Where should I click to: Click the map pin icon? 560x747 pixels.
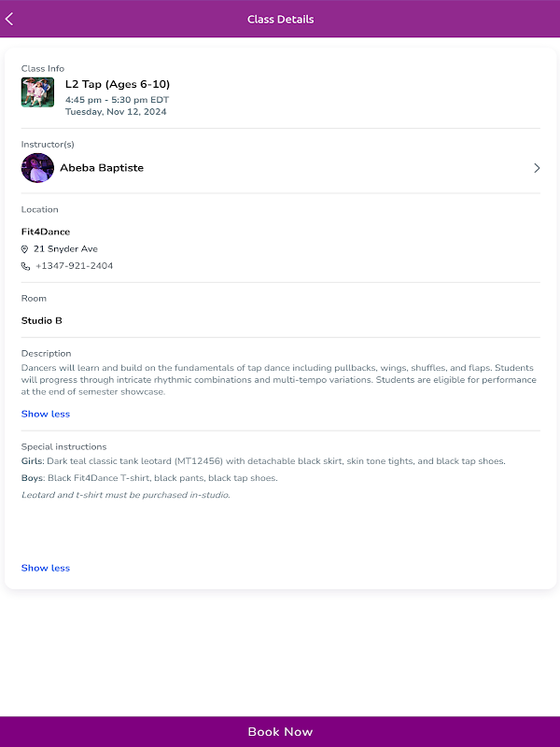[25, 249]
